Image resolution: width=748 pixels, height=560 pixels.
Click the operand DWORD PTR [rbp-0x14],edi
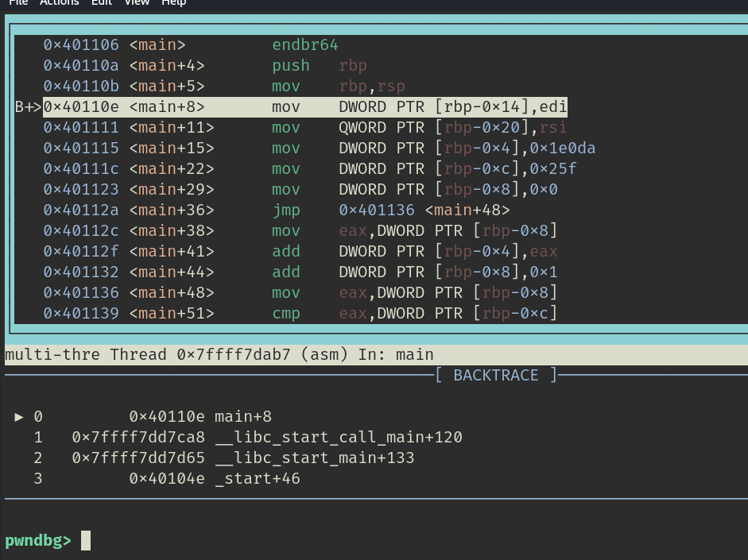453,106
